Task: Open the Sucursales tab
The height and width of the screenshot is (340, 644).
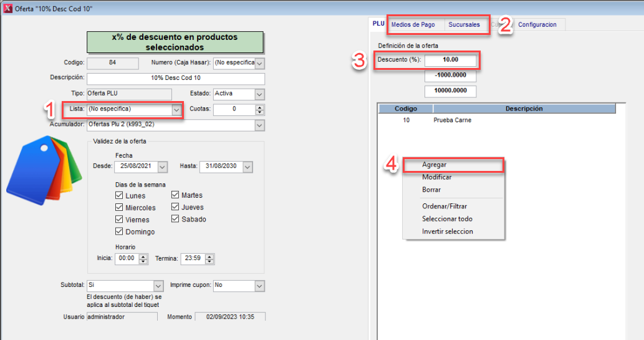Action: [x=464, y=24]
